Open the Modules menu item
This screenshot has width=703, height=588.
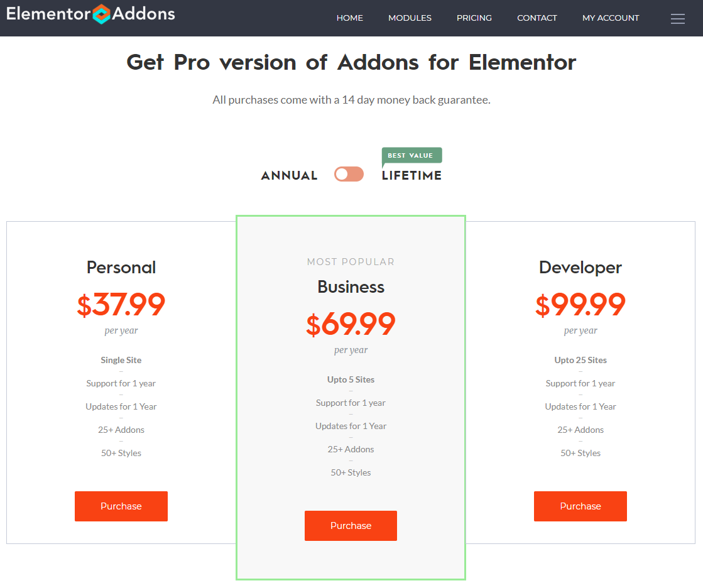pyautogui.click(x=410, y=18)
